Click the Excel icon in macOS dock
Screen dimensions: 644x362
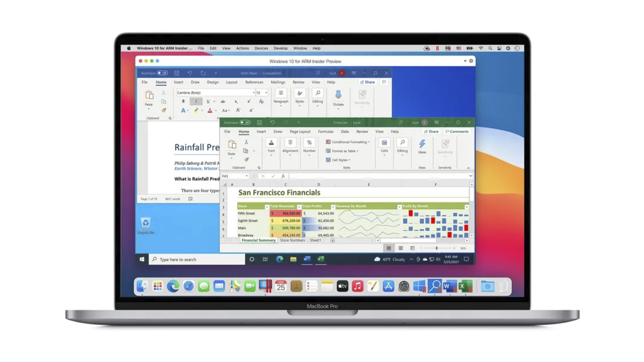(465, 287)
